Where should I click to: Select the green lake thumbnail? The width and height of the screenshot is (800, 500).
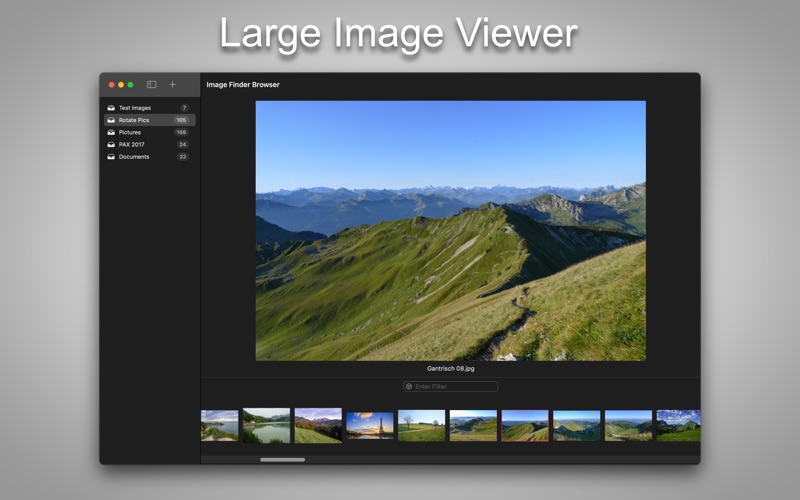[x=266, y=426]
